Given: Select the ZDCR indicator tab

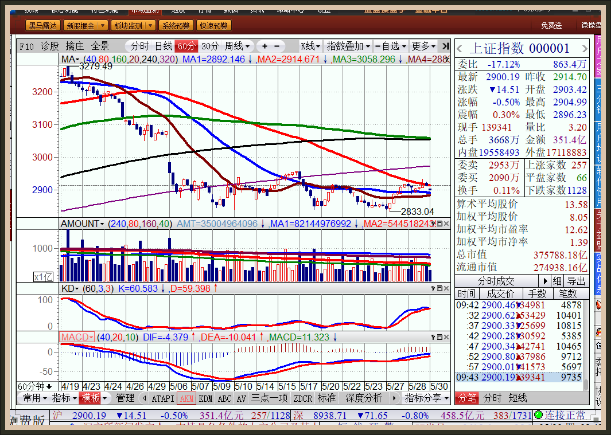Looking at the screenshot, I should point(302,398).
